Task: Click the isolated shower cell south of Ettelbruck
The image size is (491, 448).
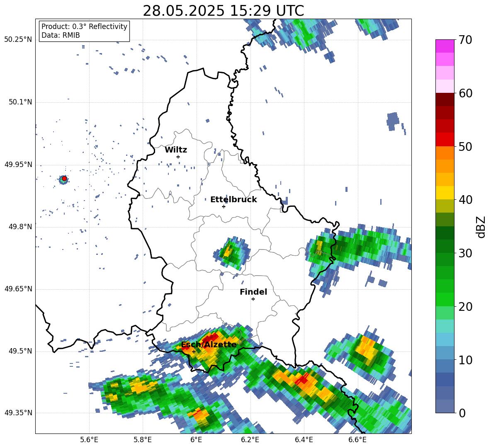Action: point(232,253)
